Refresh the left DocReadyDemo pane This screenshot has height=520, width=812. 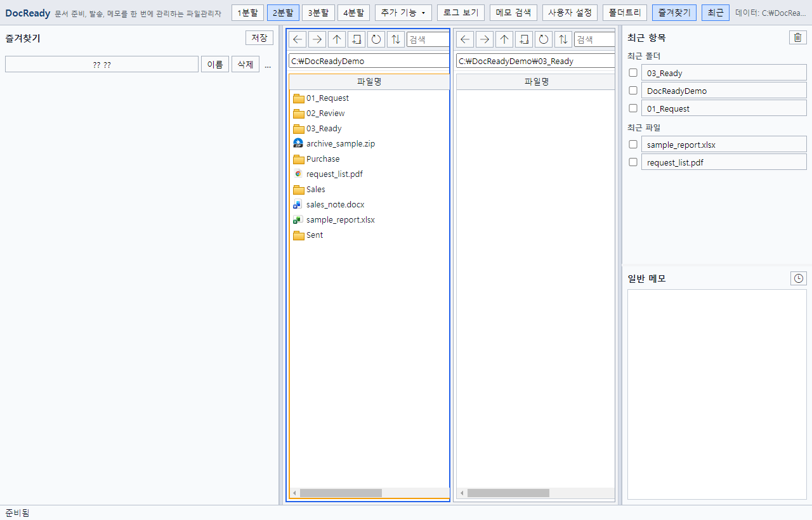pyautogui.click(x=376, y=39)
